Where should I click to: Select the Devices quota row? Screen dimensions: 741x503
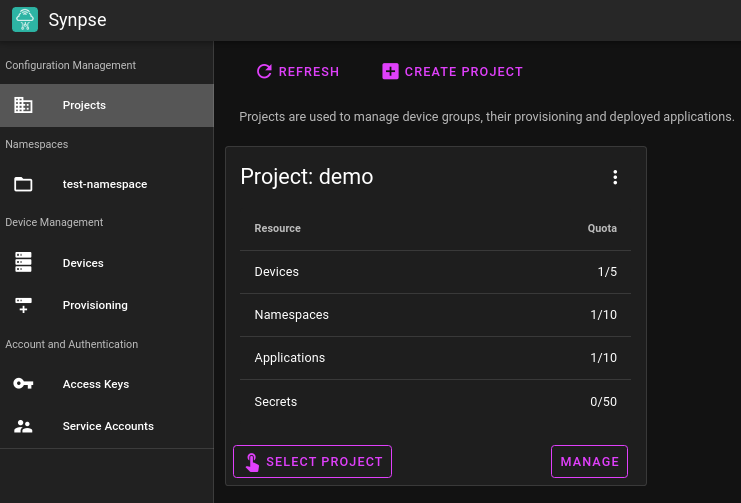[435, 272]
